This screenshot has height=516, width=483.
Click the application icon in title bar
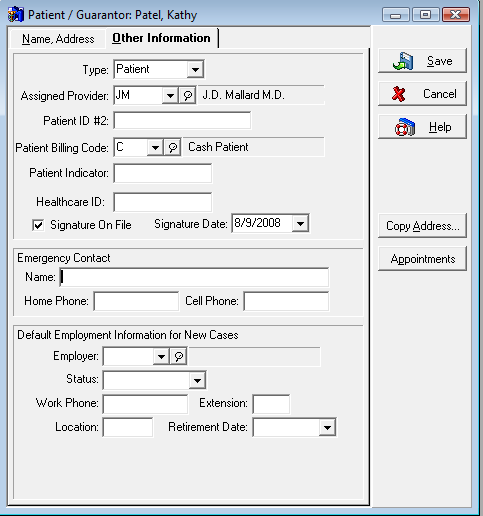[x=16, y=15]
